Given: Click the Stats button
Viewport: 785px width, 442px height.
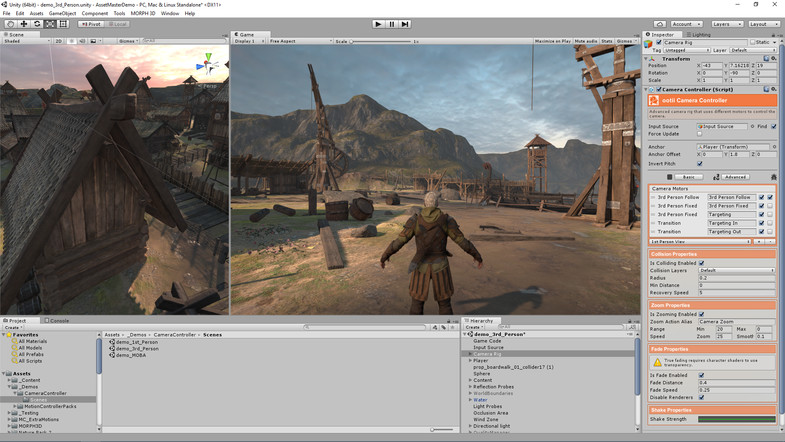Looking at the screenshot, I should point(607,41).
